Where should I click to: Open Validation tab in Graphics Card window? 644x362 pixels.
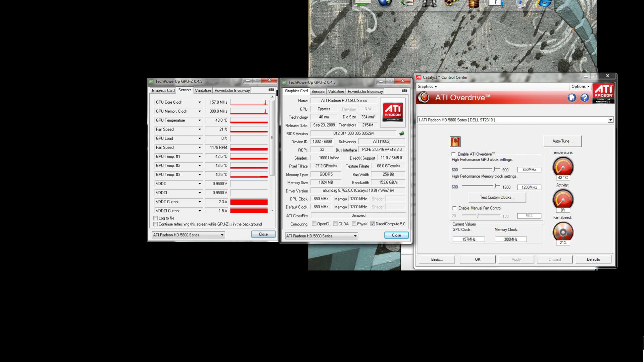(x=336, y=92)
